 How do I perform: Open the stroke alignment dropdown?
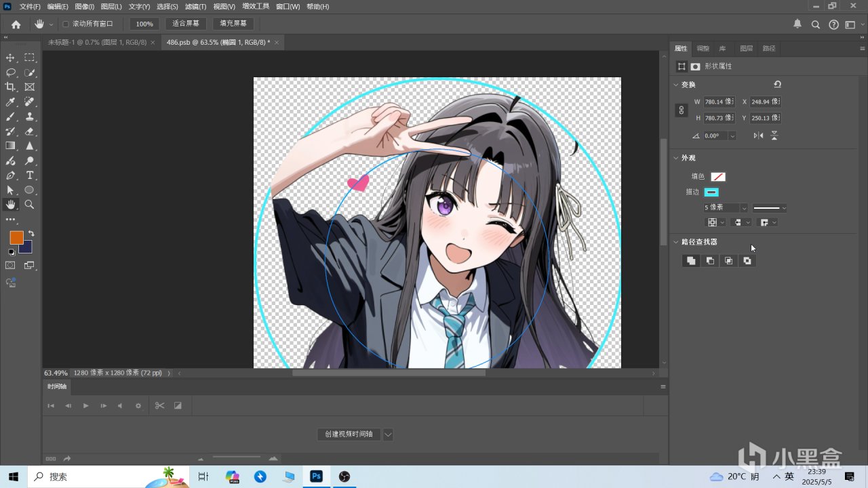point(716,222)
